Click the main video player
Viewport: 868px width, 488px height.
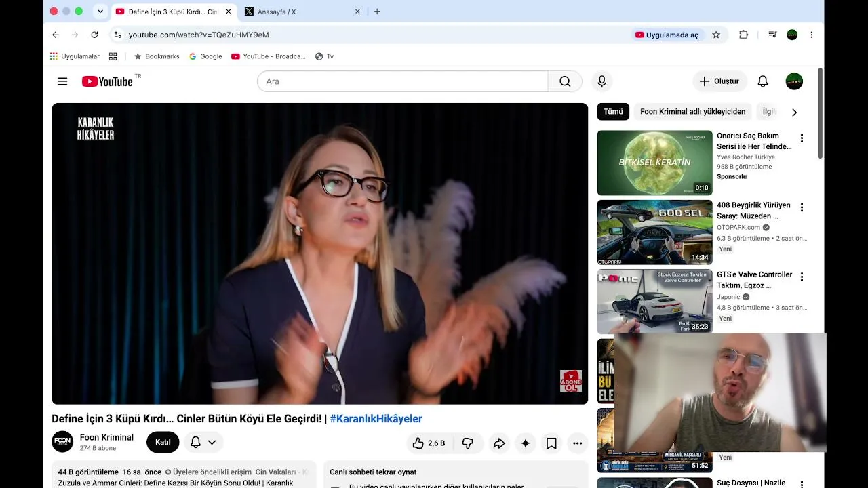click(319, 253)
